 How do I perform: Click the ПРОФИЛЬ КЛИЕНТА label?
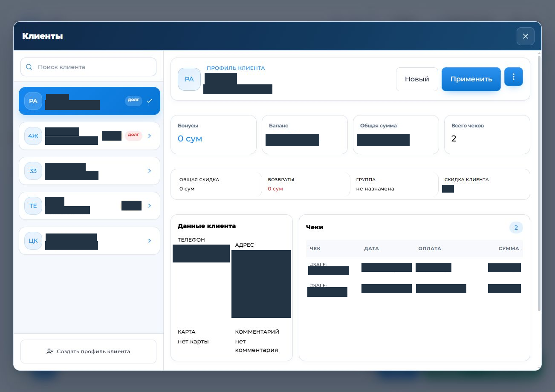pos(236,68)
